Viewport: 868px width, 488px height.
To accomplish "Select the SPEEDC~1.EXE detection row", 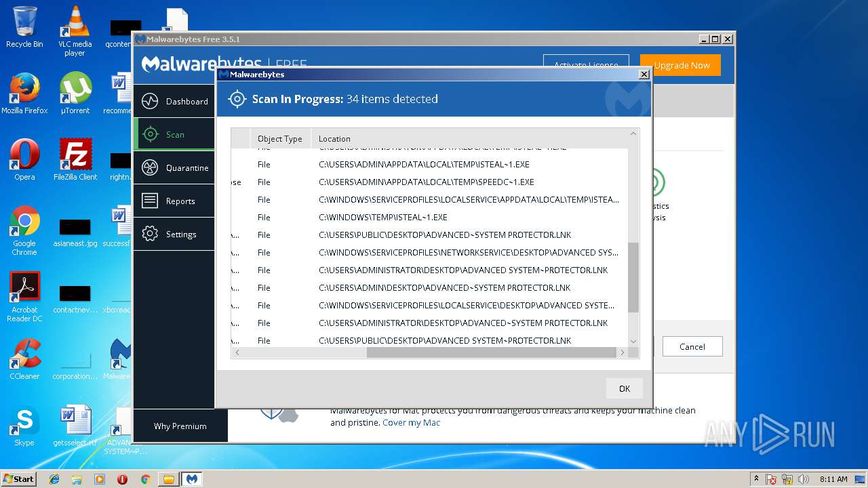I will click(x=429, y=182).
